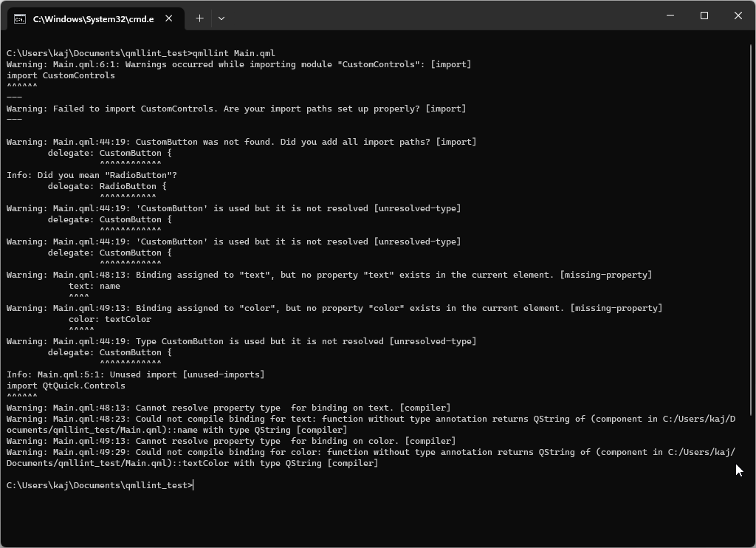Image resolution: width=756 pixels, height=548 pixels.
Task: Maximize the terminal window
Action: [x=703, y=15]
